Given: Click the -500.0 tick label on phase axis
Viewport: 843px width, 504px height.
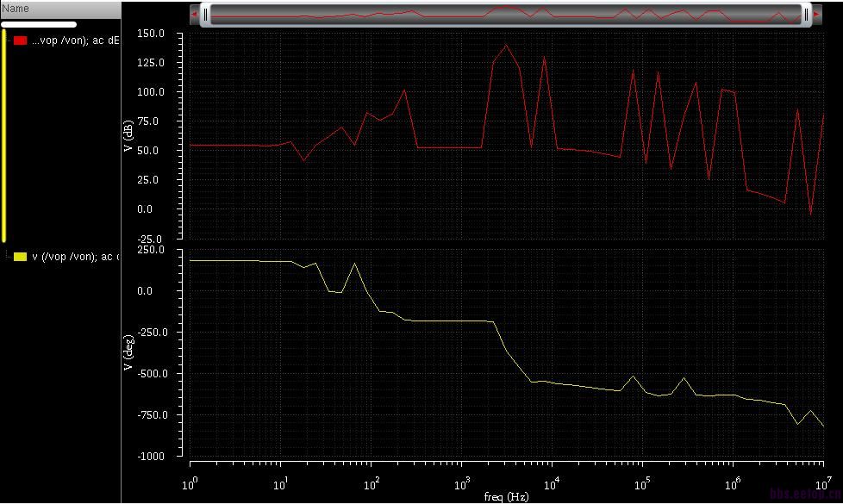Looking at the screenshot, I should [x=151, y=373].
